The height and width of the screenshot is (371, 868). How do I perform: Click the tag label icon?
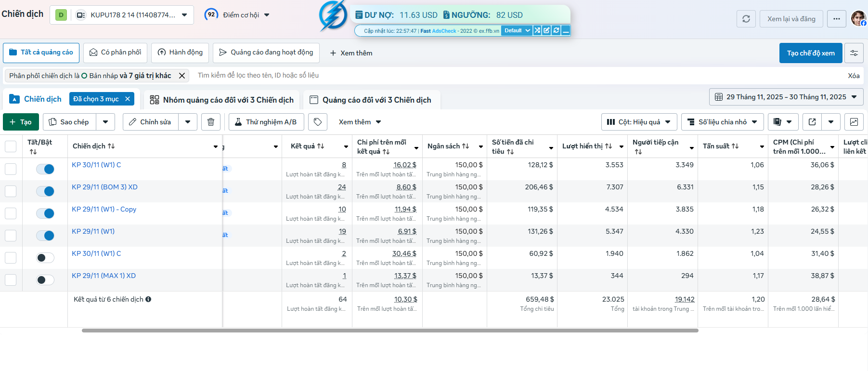(318, 122)
